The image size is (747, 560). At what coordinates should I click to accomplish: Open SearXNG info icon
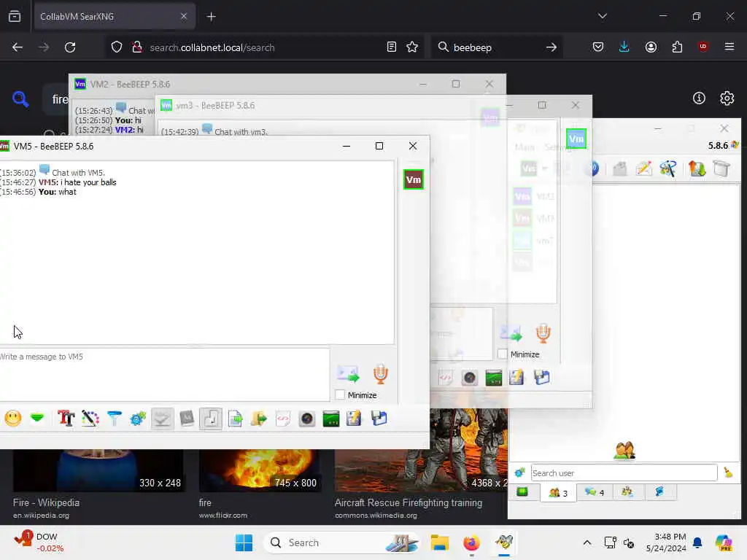coord(699,98)
